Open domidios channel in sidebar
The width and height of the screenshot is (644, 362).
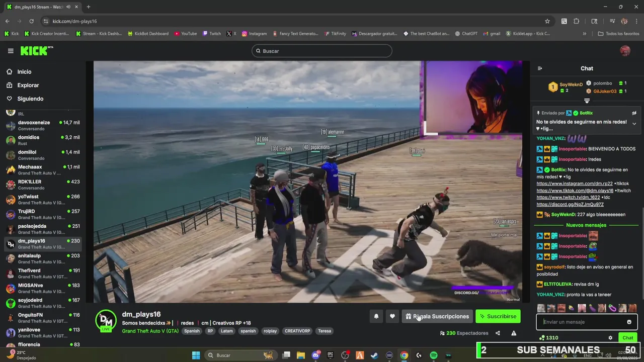(43, 140)
